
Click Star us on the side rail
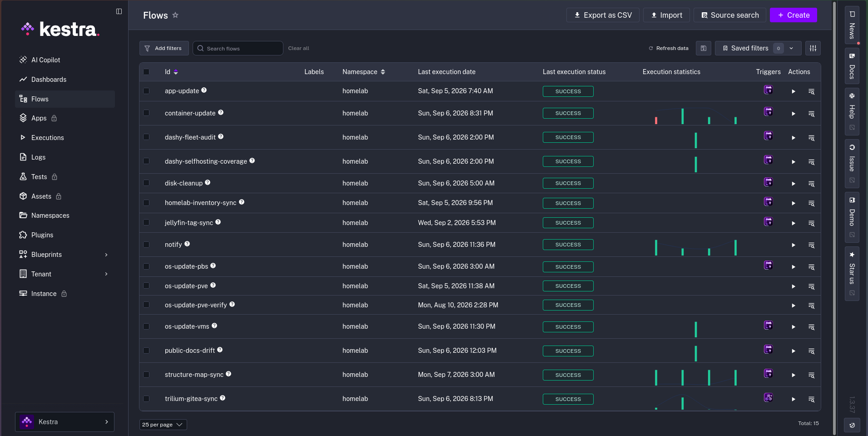point(852,274)
